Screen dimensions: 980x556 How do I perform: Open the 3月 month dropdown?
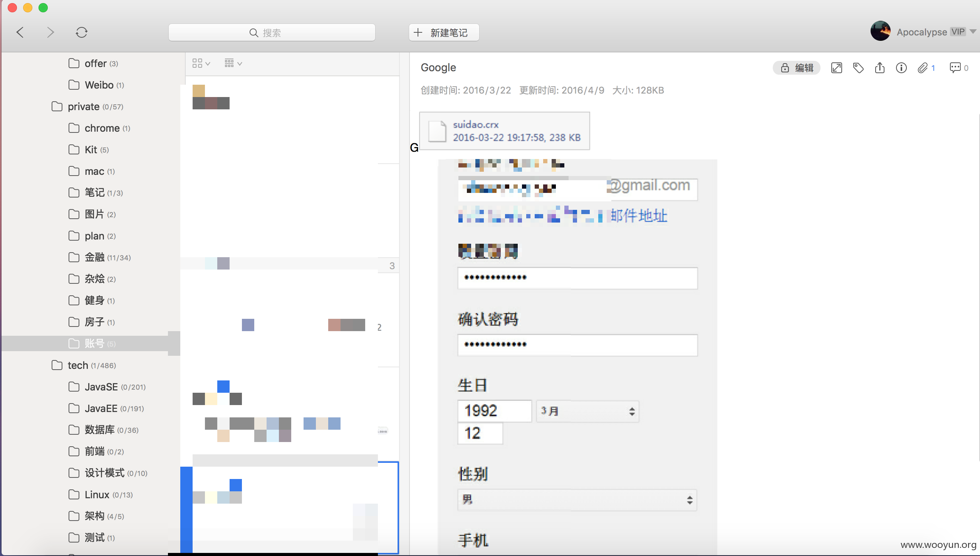coord(588,411)
